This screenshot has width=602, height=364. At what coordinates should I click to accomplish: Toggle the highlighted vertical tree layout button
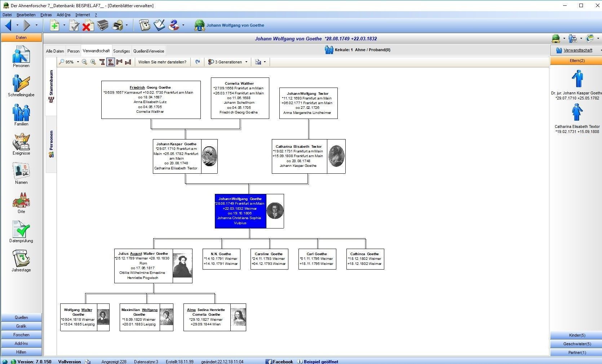[x=111, y=62]
